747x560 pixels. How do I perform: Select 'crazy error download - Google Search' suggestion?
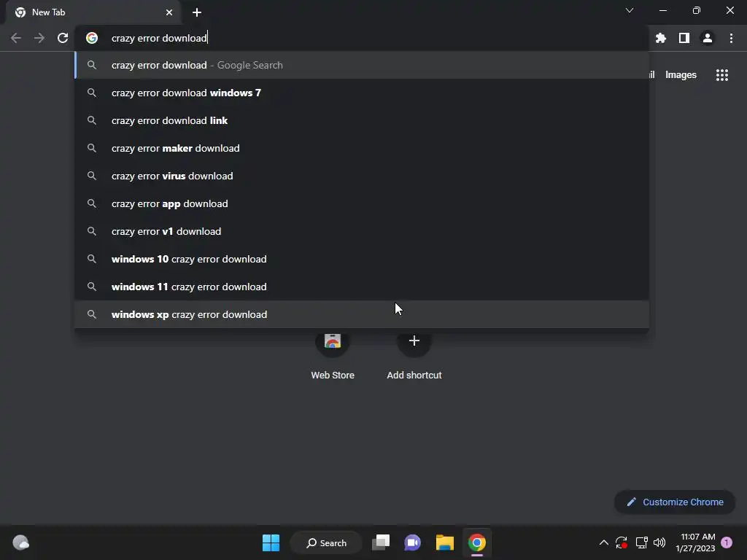[x=362, y=65]
